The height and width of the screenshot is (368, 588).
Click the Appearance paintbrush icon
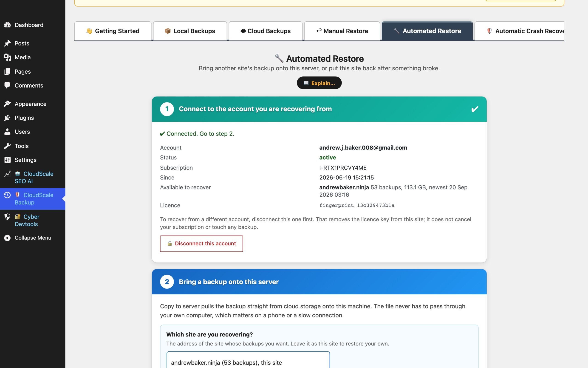7,104
